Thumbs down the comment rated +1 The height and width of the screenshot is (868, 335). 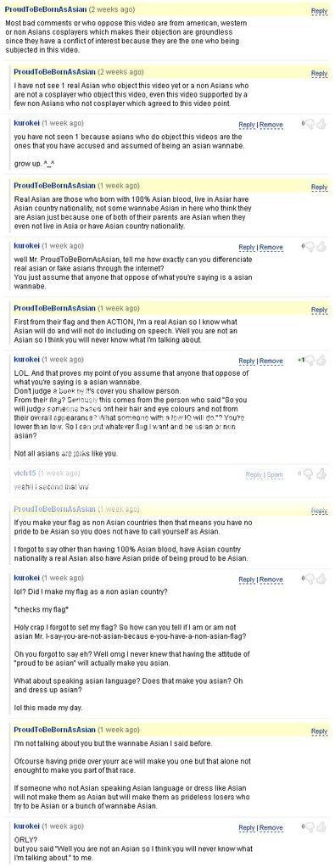310,361
